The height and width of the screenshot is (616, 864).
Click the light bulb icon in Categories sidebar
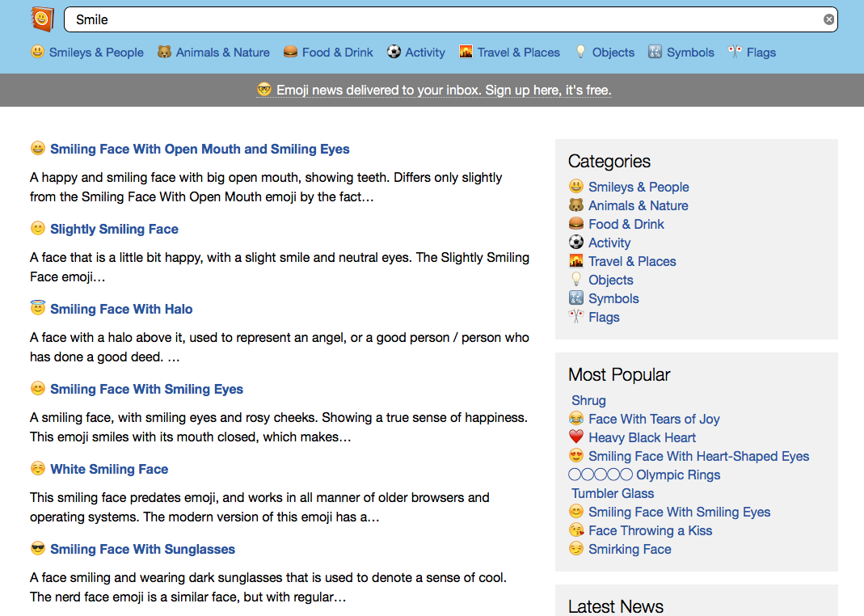tap(575, 280)
